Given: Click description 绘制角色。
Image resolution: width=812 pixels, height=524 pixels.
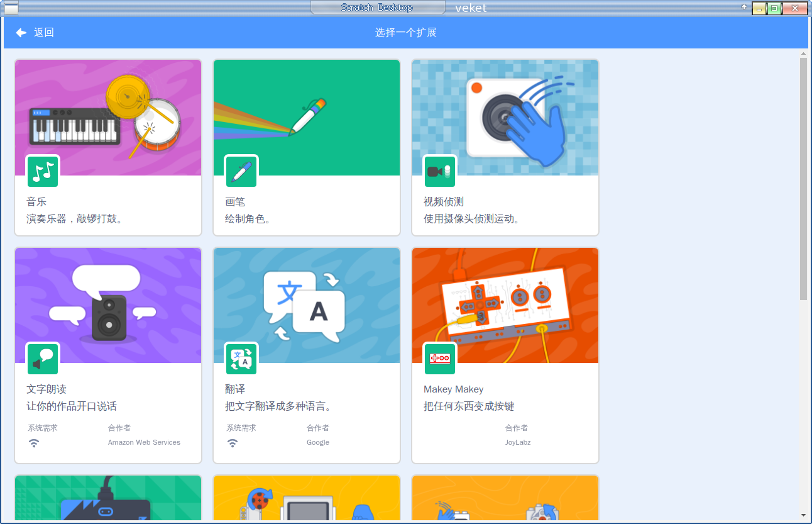Looking at the screenshot, I should [x=250, y=219].
